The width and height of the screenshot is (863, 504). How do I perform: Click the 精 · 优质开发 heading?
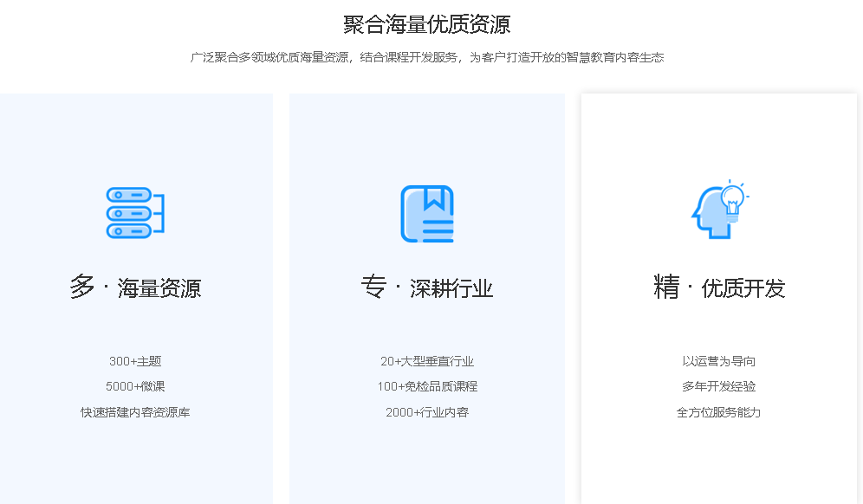pyautogui.click(x=719, y=287)
